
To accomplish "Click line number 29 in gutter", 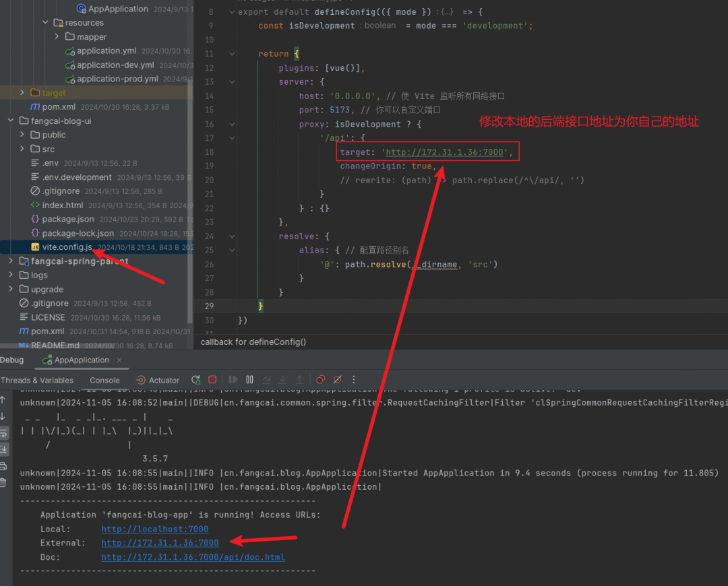I will [x=209, y=306].
